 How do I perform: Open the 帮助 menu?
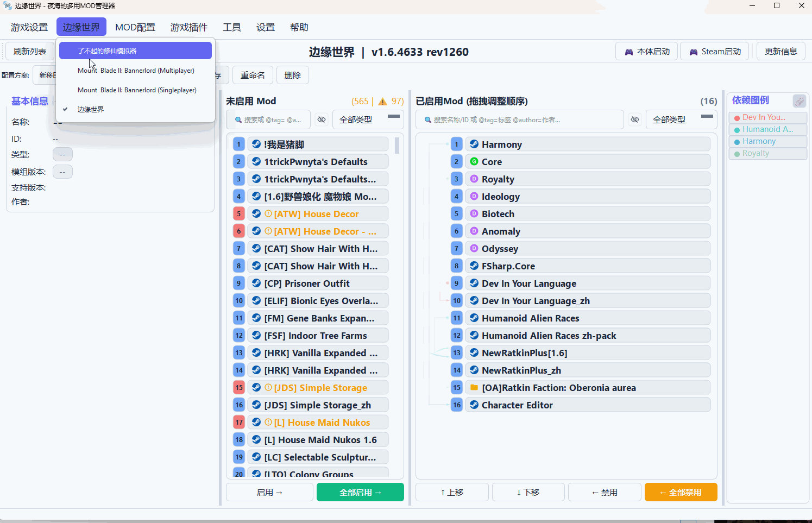click(x=299, y=27)
